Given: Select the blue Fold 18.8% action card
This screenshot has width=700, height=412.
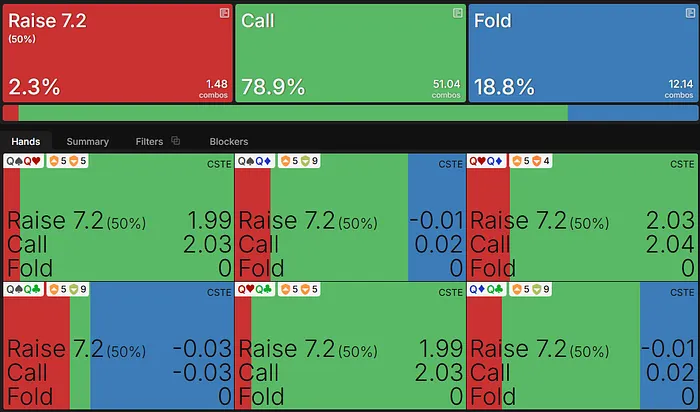Looking at the screenshot, I should 583,52.
